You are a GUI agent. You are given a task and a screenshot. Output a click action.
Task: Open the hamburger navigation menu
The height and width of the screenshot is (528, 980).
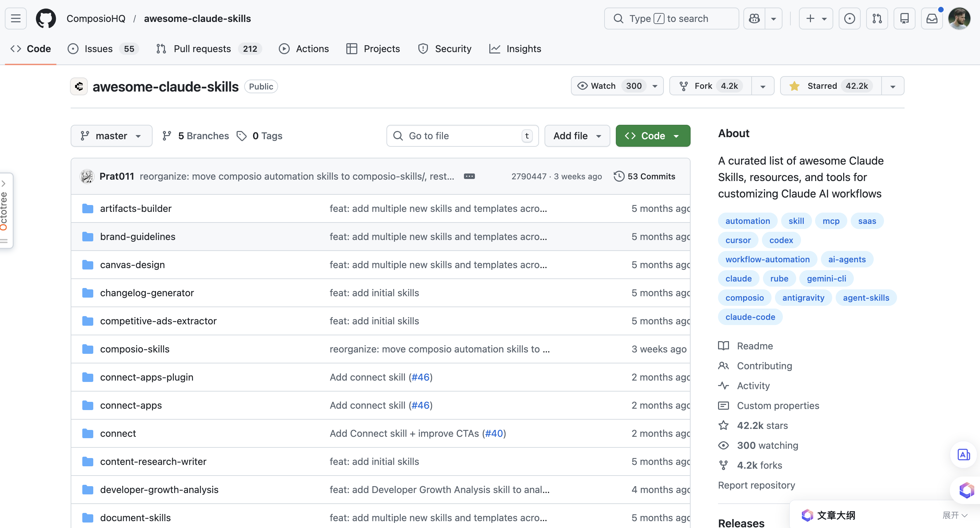tap(15, 18)
